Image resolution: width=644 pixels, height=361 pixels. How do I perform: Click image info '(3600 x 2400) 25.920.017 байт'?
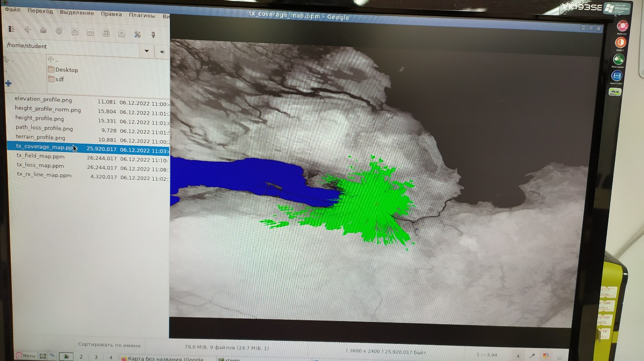pos(386,351)
